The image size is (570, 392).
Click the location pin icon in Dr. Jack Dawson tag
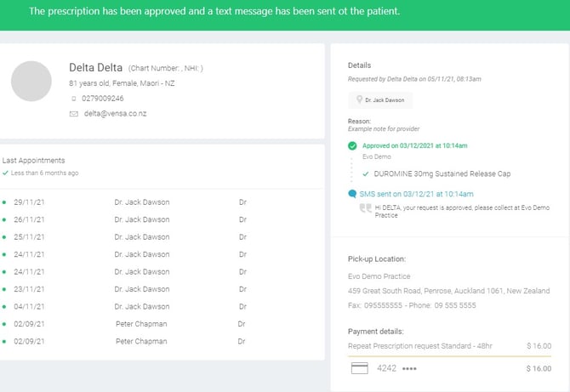click(359, 99)
